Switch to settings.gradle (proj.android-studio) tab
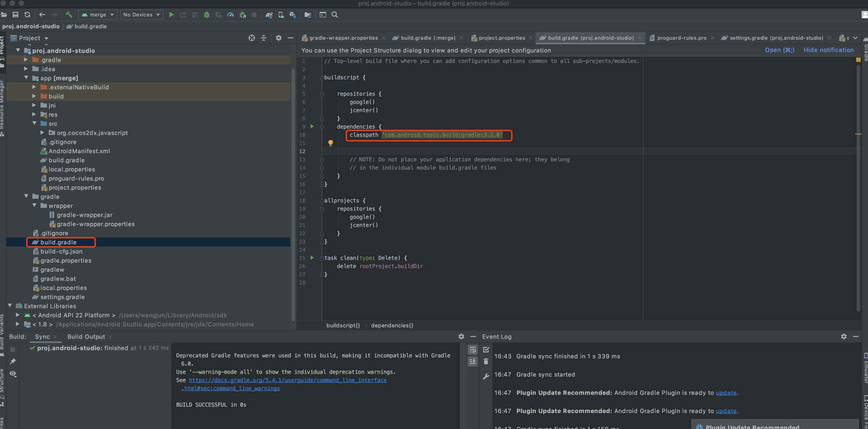Image resolution: width=868 pixels, height=429 pixels. [x=776, y=38]
